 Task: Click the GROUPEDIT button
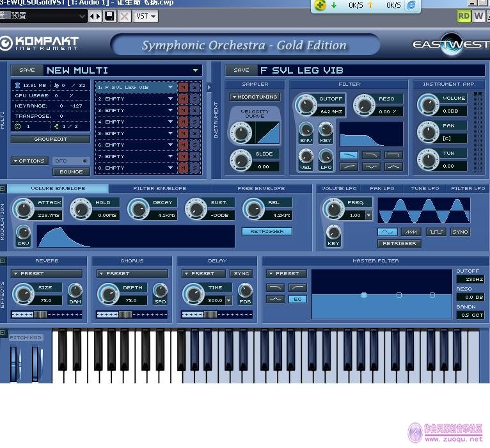(x=51, y=139)
